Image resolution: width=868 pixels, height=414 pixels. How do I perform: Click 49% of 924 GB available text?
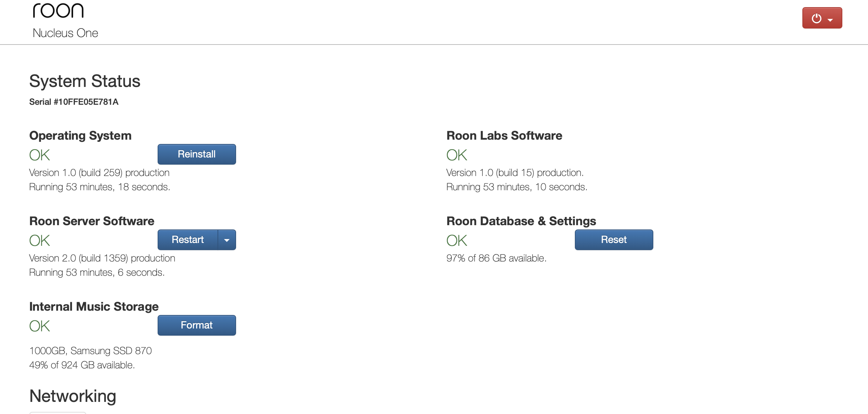(82, 365)
